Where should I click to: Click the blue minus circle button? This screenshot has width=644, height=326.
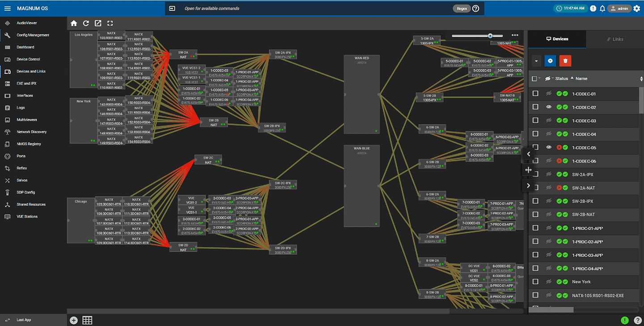coord(550,60)
